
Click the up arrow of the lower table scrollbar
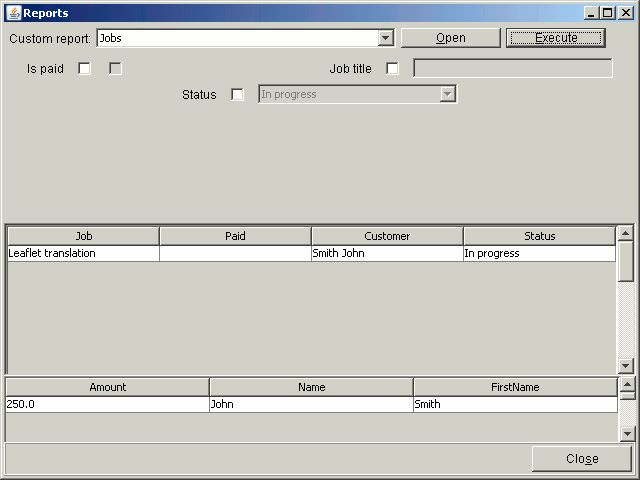(627, 384)
